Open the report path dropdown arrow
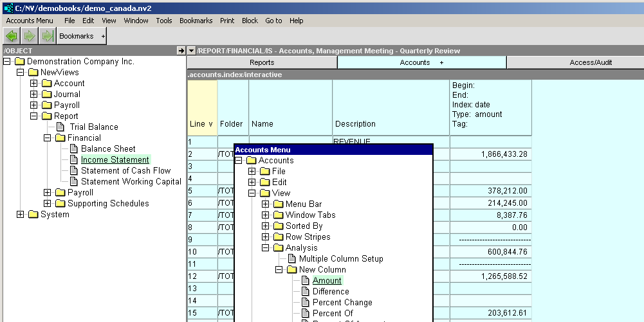Screen dimensions: 644x322 (x=191, y=51)
